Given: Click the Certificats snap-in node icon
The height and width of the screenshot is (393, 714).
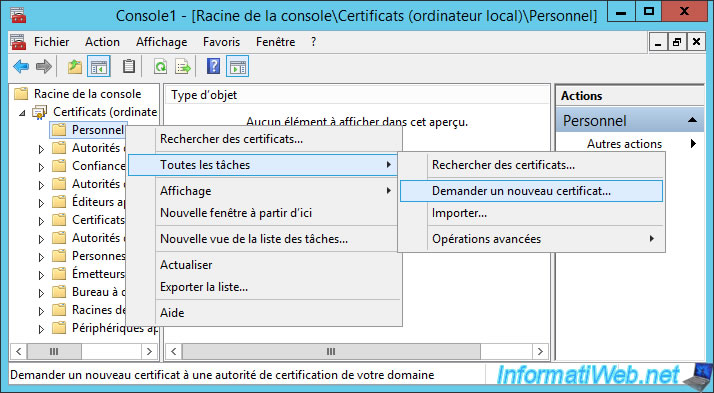Looking at the screenshot, I should 40,112.
